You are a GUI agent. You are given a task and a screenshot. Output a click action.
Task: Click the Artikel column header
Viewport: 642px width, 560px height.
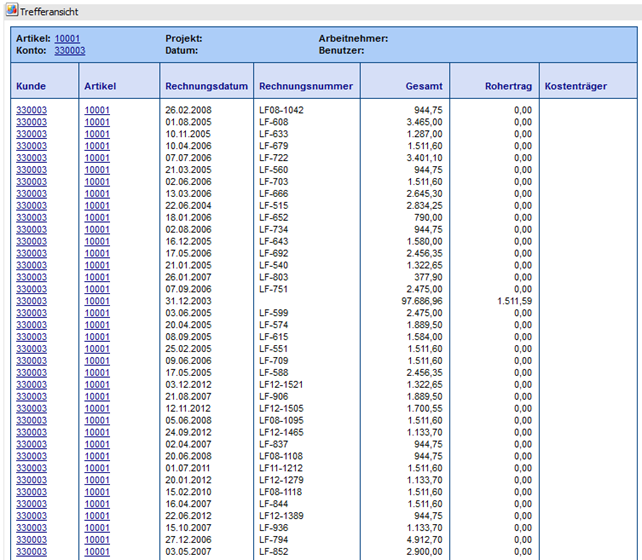pos(100,87)
